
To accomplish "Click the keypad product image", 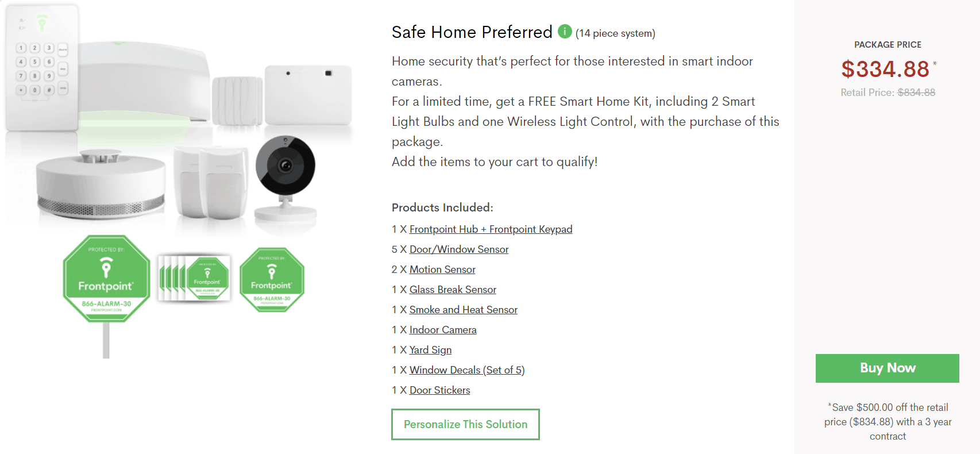I will 41,68.
